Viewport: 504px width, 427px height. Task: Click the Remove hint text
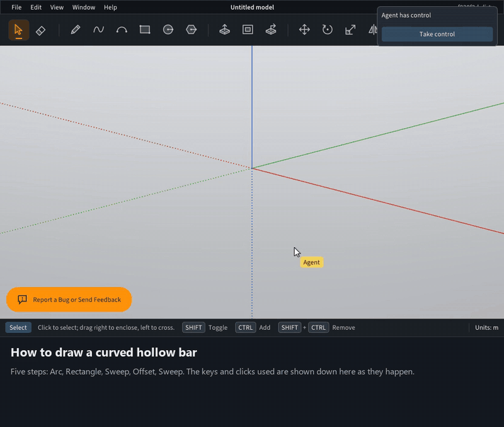tap(343, 327)
